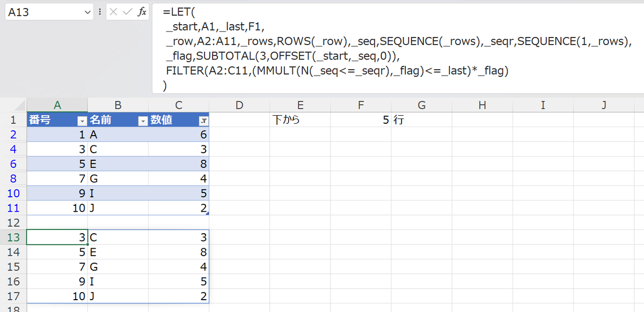This screenshot has width=644, height=312.
Task: Select row 8 header
Action: tap(13, 179)
